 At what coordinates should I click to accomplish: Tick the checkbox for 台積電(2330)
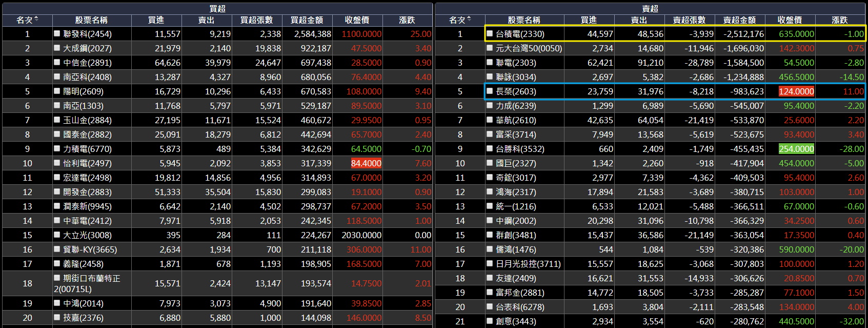(490, 33)
